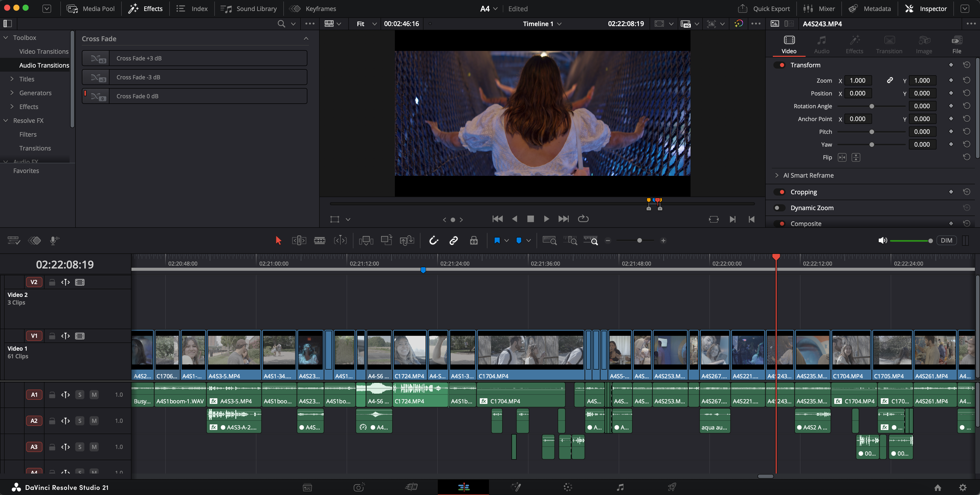
Task: Solo audio track A2
Action: [x=80, y=421]
